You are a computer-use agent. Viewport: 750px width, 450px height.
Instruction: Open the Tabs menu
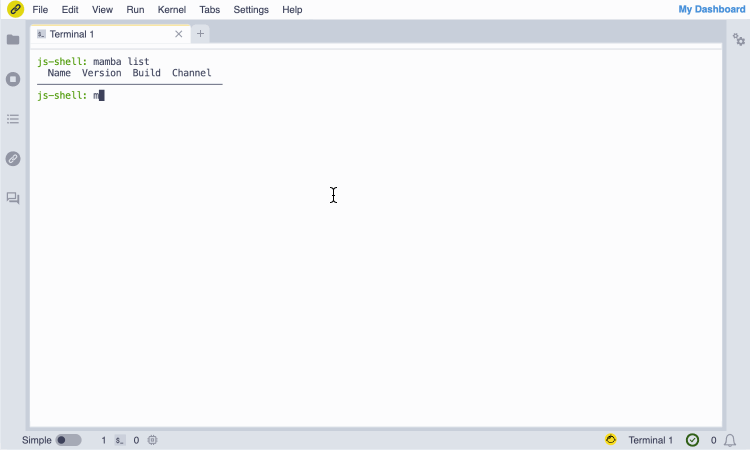pyautogui.click(x=210, y=10)
